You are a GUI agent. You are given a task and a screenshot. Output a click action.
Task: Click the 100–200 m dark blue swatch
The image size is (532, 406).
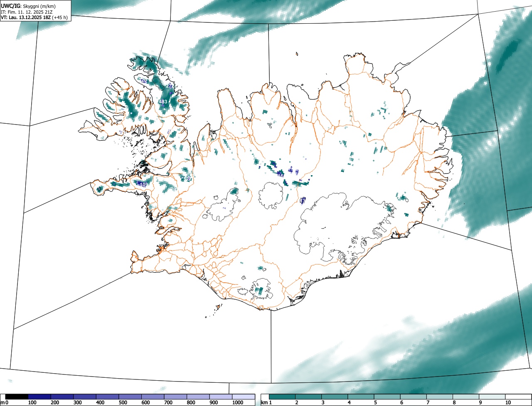point(39,396)
